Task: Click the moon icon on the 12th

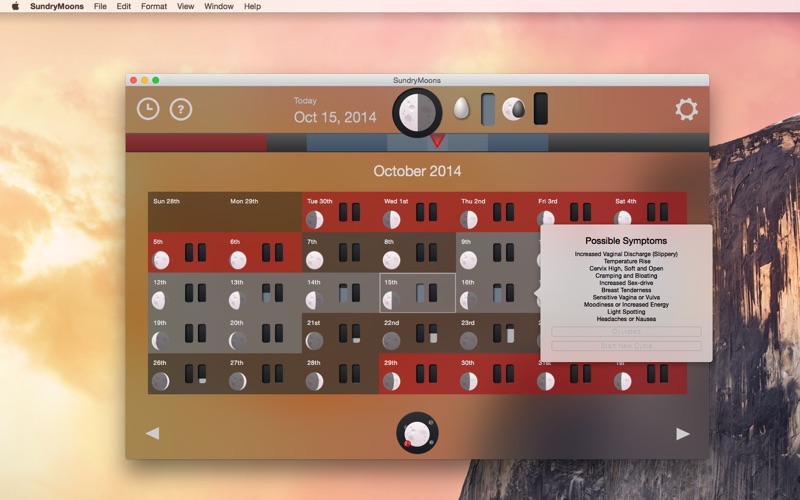Action: tap(160, 301)
